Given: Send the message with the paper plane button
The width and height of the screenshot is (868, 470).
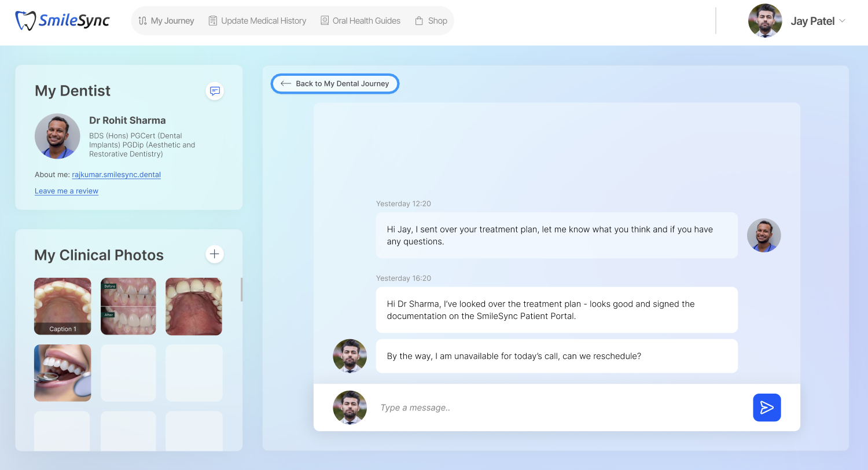Looking at the screenshot, I should coord(767,407).
